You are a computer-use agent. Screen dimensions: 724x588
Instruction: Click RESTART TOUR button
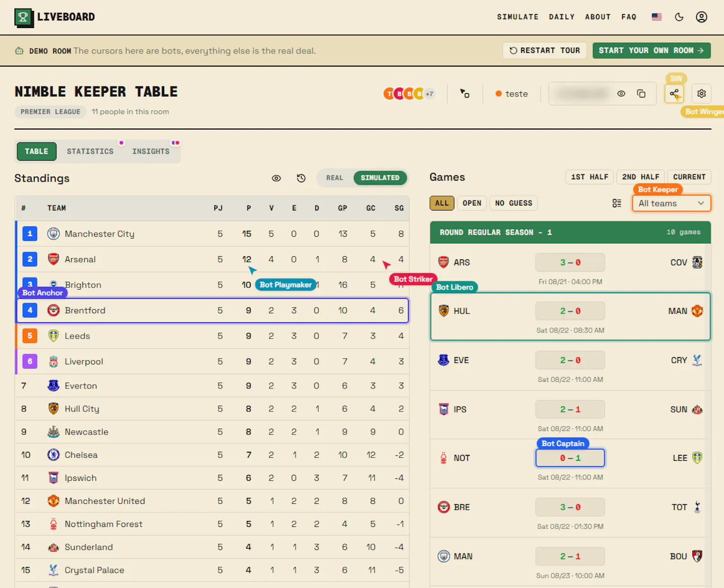[x=545, y=50]
